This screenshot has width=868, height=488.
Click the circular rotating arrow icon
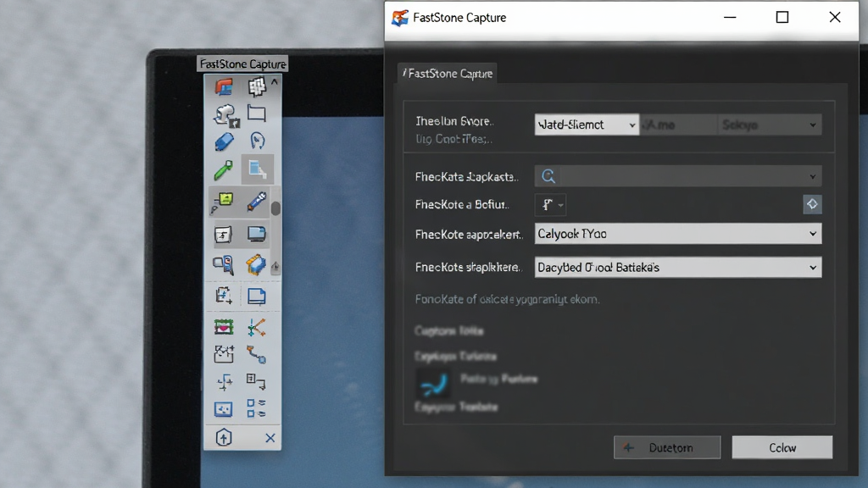pos(258,141)
